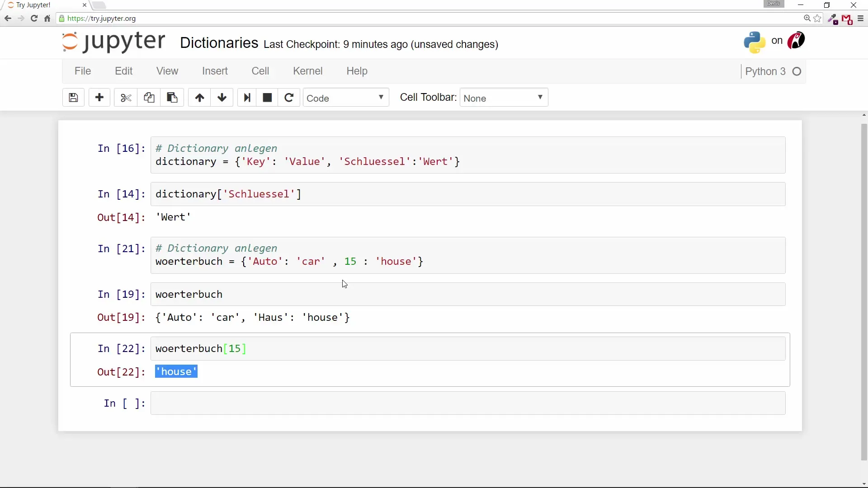Open the Cell Toolbar None dropdown

tap(504, 98)
